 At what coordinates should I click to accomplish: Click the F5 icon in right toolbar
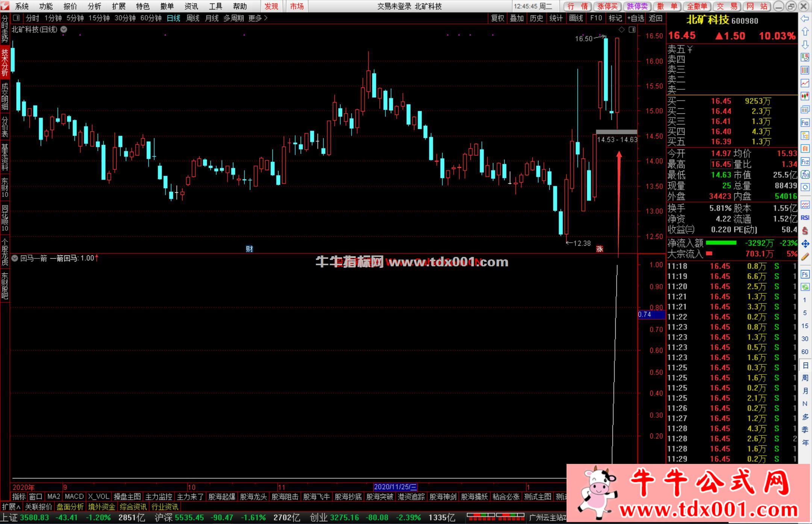click(805, 275)
